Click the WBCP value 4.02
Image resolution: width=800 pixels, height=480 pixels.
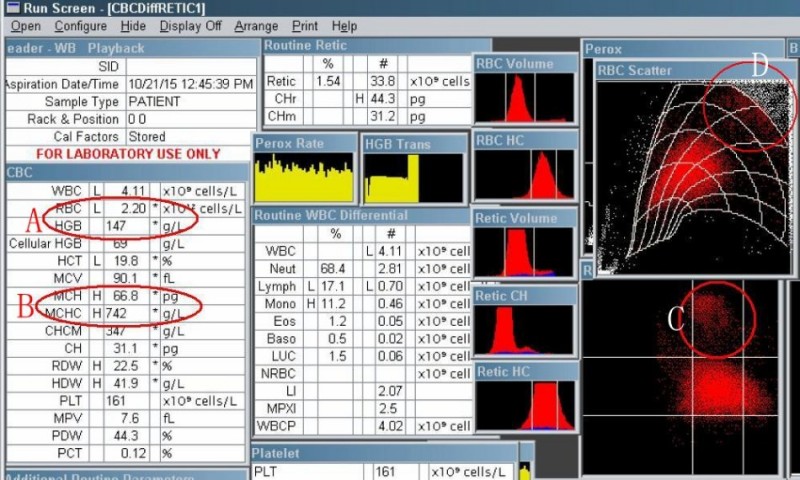(390, 425)
